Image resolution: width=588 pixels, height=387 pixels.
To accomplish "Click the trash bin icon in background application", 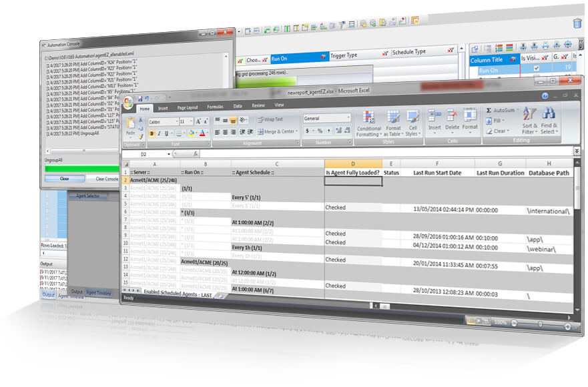I will pos(577,23).
